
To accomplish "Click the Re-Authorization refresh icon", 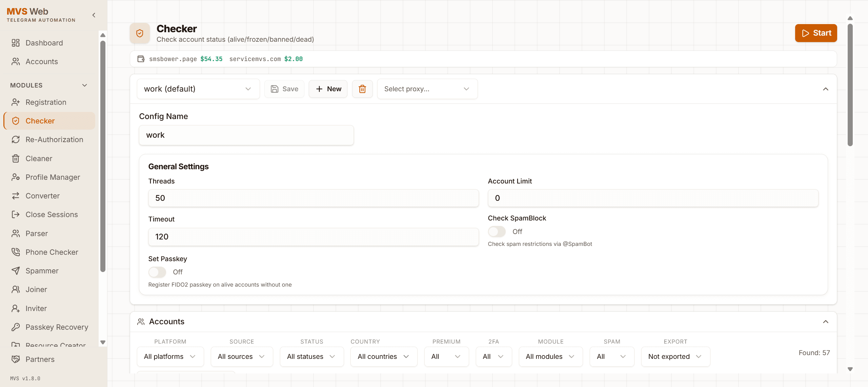I will point(16,139).
